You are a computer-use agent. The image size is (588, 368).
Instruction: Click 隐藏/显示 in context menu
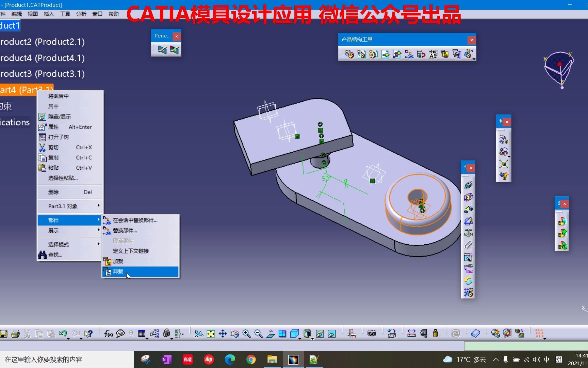(x=70, y=117)
